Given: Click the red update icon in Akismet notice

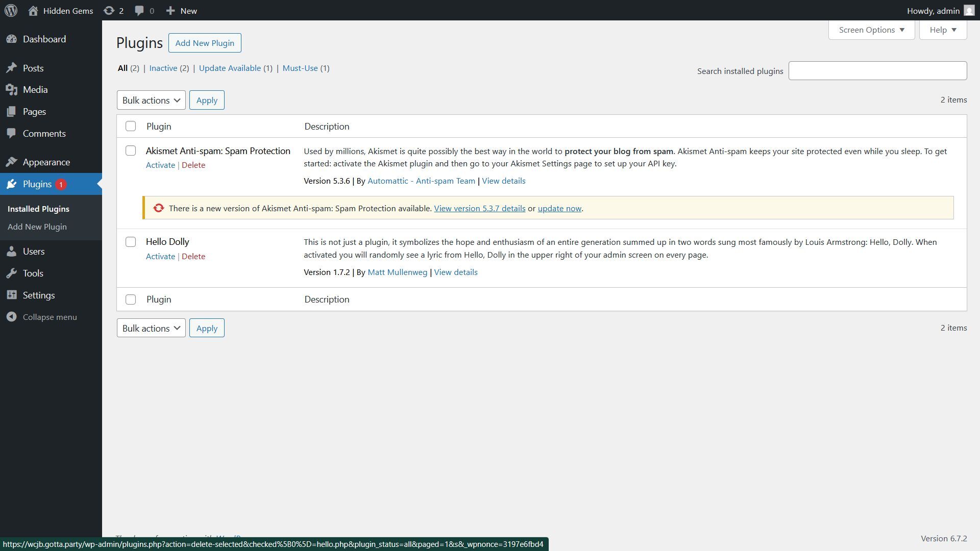Looking at the screenshot, I should 159,208.
